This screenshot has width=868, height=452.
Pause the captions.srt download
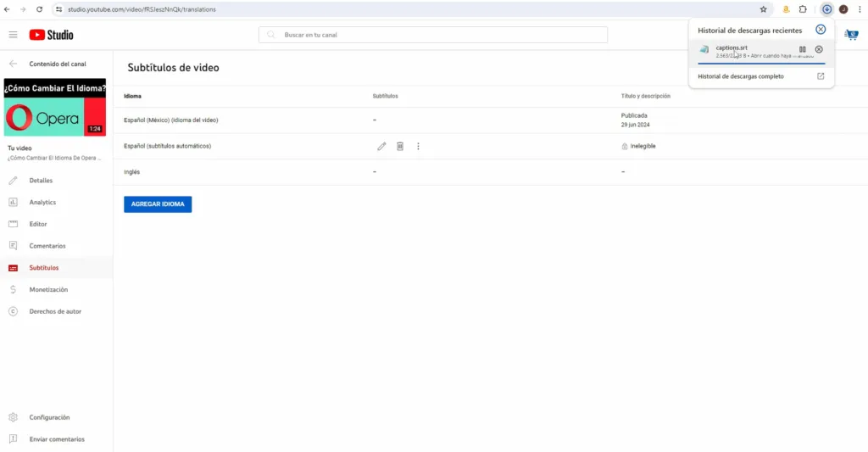click(x=802, y=49)
